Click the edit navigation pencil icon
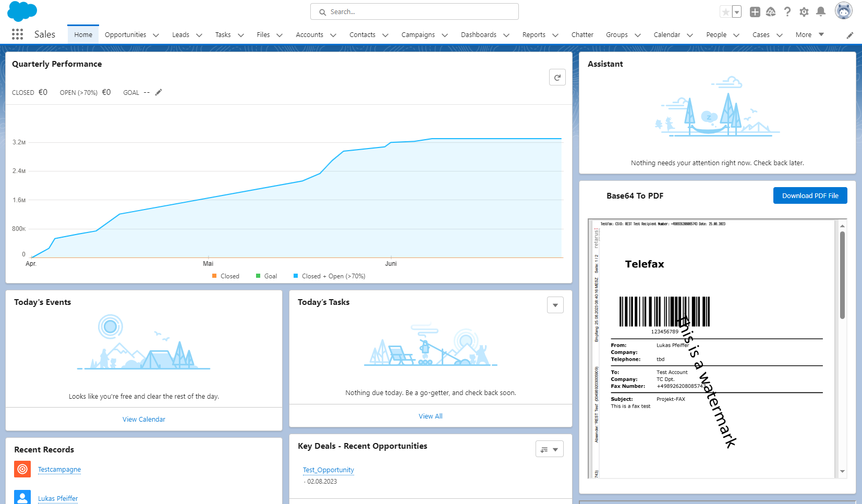This screenshot has width=862, height=504. (x=849, y=35)
